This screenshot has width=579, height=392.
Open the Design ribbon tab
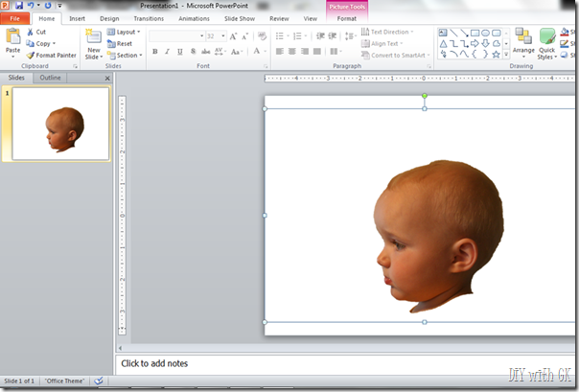[109, 18]
